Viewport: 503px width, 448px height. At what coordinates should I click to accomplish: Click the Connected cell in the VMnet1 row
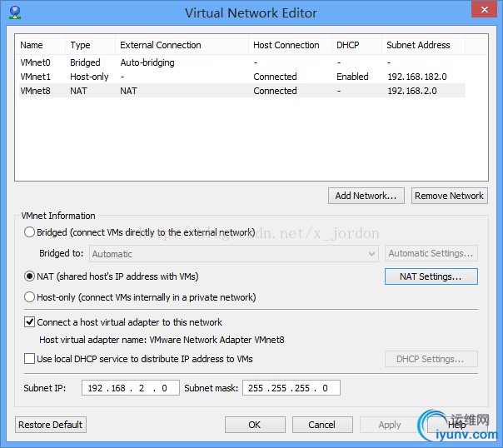pyautogui.click(x=275, y=77)
